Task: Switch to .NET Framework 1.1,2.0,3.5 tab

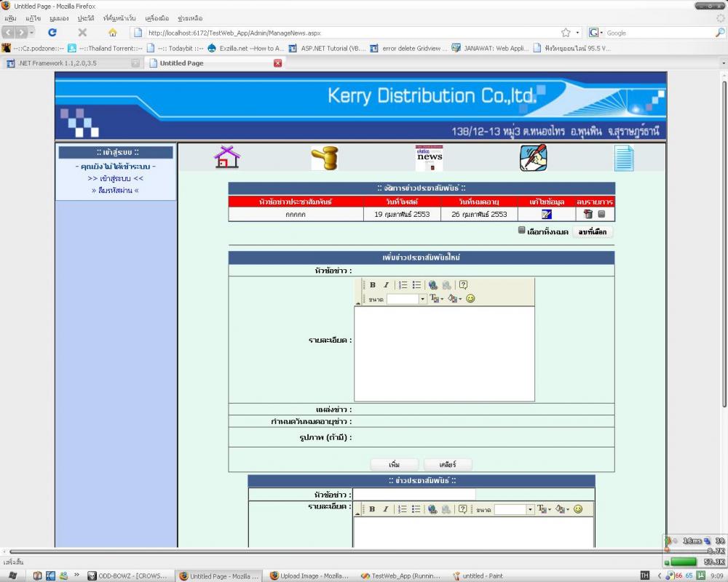Action: [72, 63]
